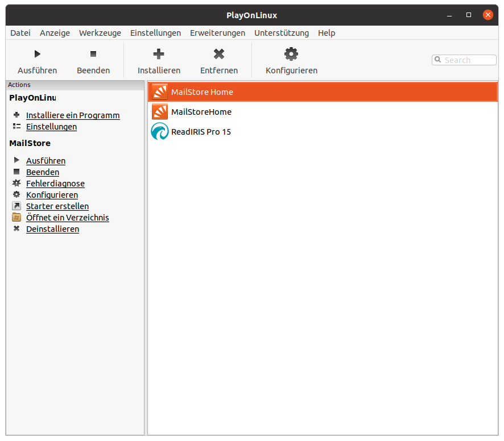Click the folder icon beside Öffnet ein Verzeichnis
The height and width of the screenshot is (441, 504).
click(x=16, y=218)
